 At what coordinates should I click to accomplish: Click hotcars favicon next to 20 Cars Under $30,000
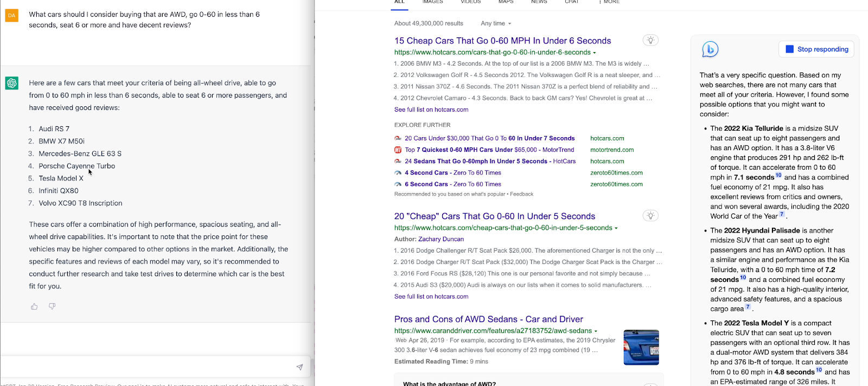pyautogui.click(x=398, y=138)
